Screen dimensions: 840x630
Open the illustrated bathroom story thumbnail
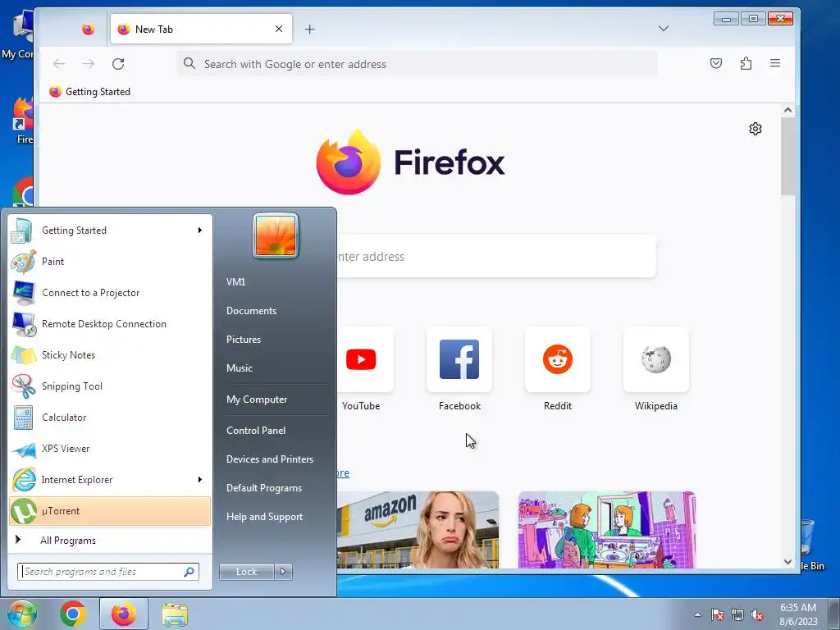click(607, 530)
